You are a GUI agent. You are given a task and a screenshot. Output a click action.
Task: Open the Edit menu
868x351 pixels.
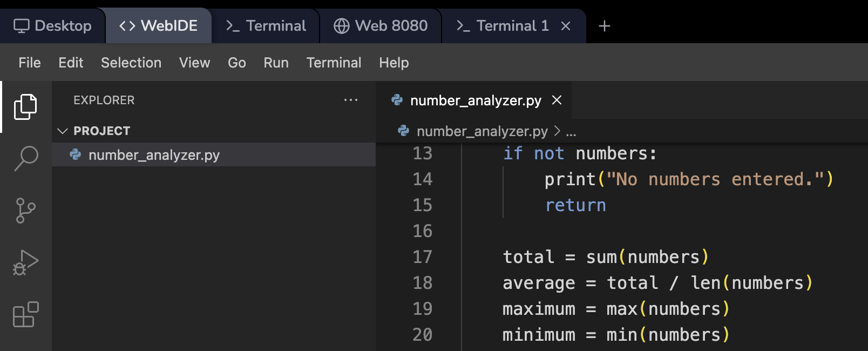(71, 63)
